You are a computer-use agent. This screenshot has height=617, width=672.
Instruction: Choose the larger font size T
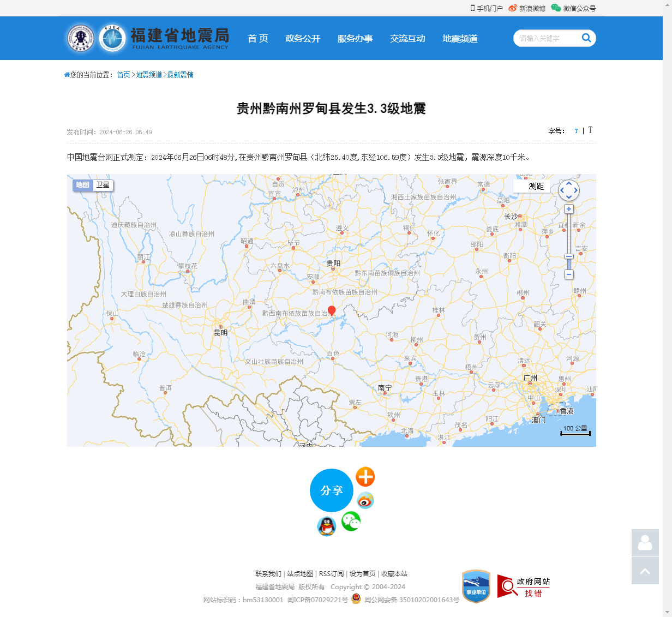click(x=590, y=130)
